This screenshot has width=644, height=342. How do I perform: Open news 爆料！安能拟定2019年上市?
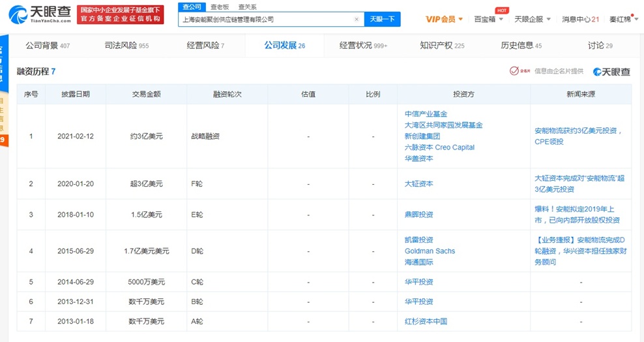point(577,215)
